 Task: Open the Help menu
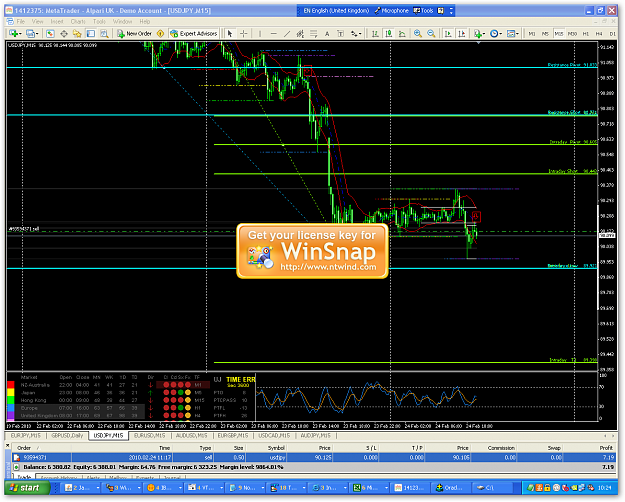145,22
